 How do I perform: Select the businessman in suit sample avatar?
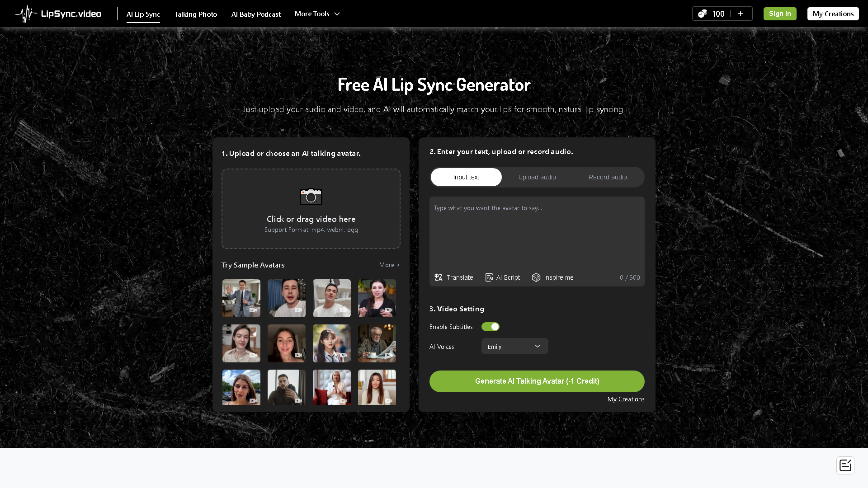tap(241, 298)
